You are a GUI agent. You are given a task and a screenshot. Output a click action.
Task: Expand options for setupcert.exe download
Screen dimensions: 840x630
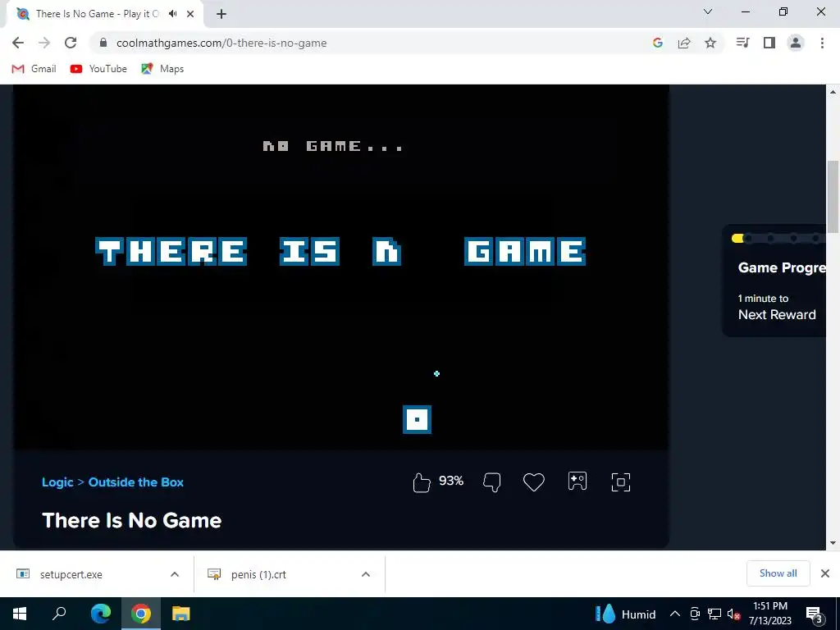175,574
